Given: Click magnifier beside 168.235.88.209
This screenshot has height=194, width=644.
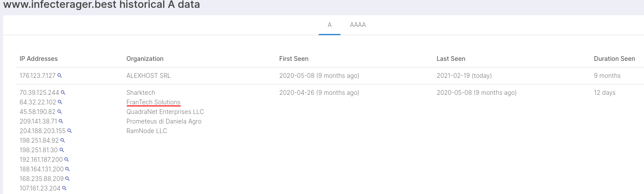Looking at the screenshot, I should coord(68,179).
